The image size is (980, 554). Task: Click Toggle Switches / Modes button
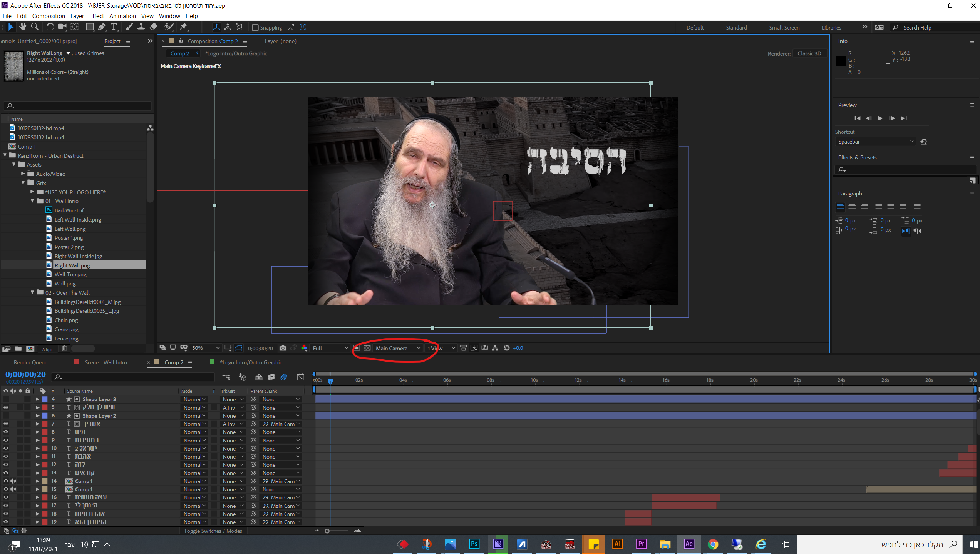pyautogui.click(x=213, y=531)
